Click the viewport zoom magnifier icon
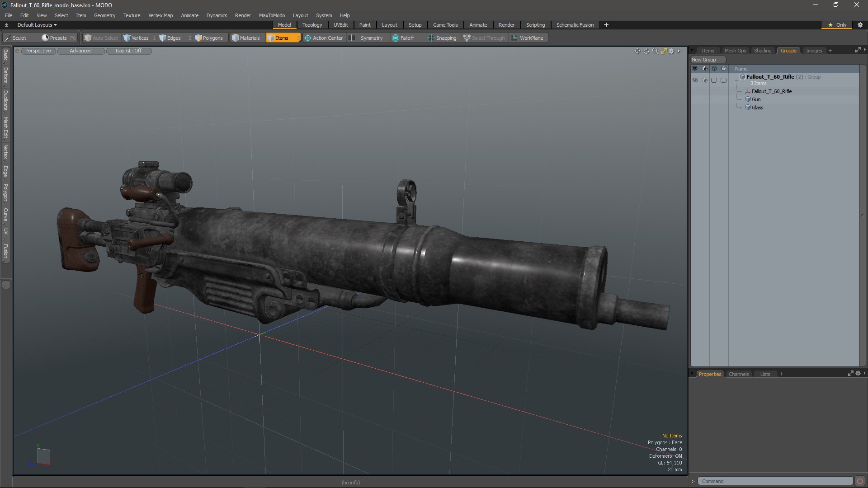Image resolution: width=868 pixels, height=488 pixels. tap(655, 51)
